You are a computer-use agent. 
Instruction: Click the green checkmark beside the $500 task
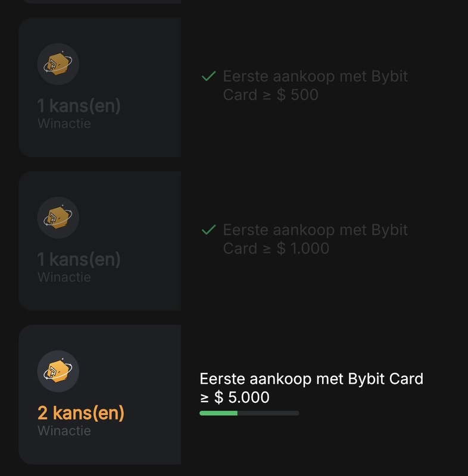tap(208, 76)
